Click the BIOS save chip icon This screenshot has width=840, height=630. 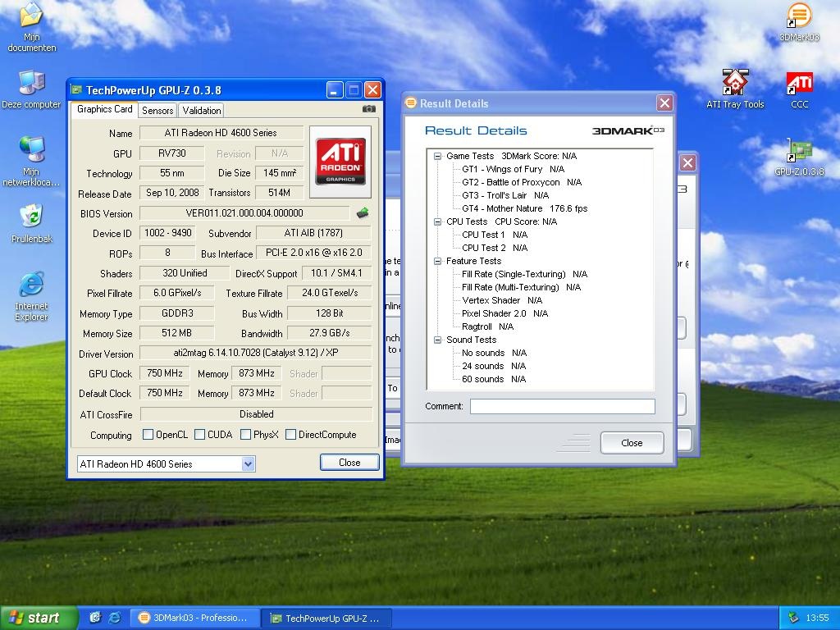pyautogui.click(x=362, y=213)
